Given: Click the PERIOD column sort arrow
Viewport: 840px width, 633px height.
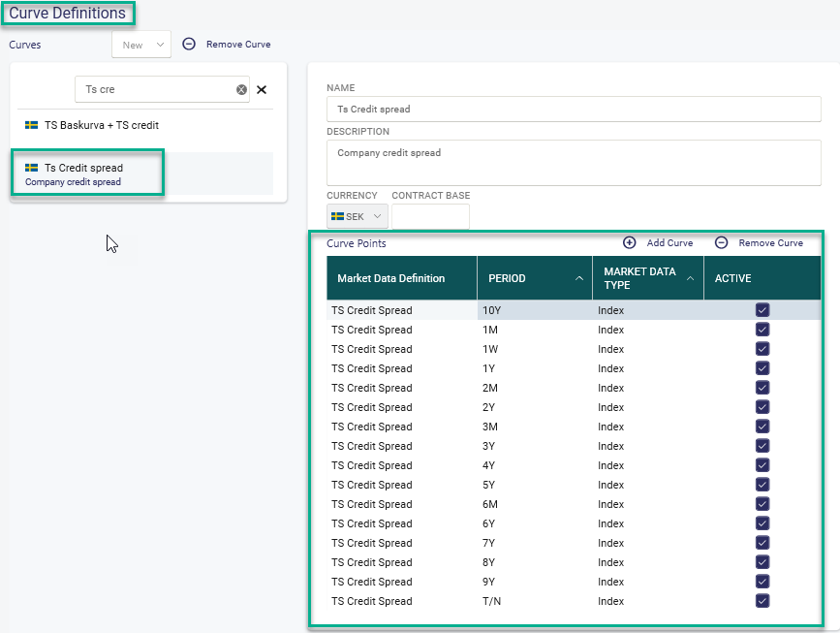Looking at the screenshot, I should pyautogui.click(x=579, y=278).
